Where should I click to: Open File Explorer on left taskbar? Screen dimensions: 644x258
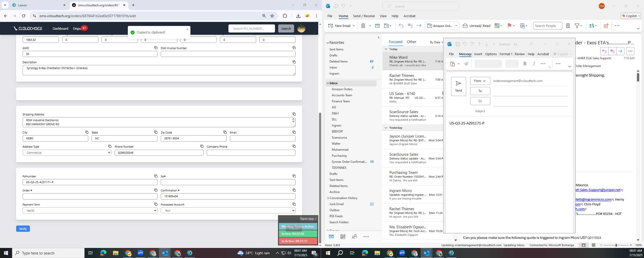[115, 253]
